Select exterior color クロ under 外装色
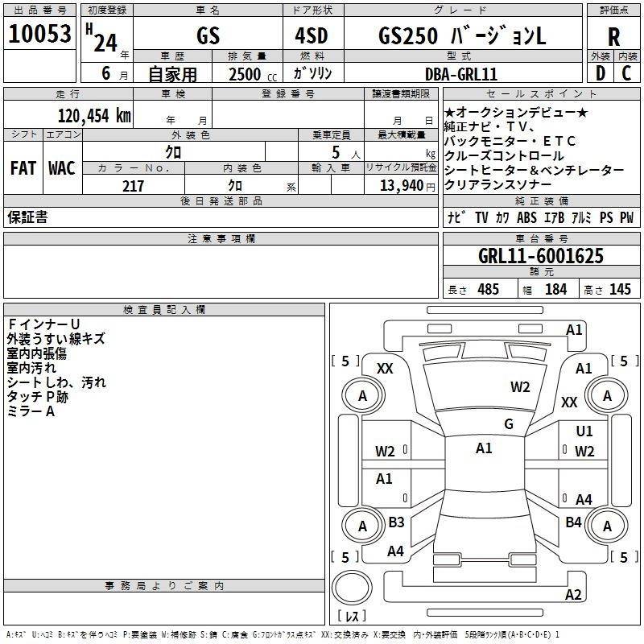This screenshot has width=644, height=644. pyautogui.click(x=173, y=152)
